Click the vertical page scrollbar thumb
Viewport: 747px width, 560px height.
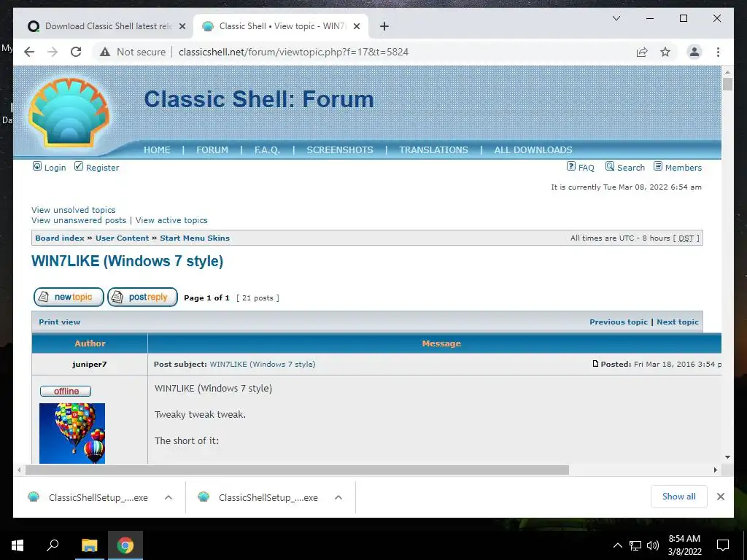727,85
